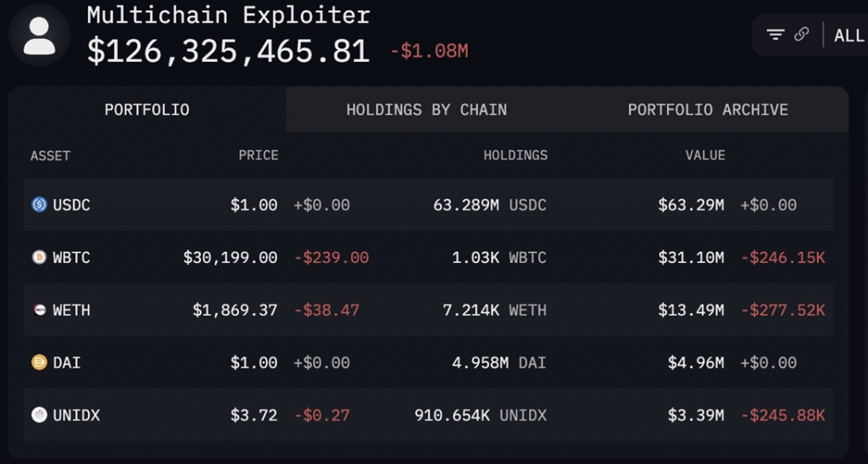Viewport: 868px width, 464px height.
Task: Switch to the Portfolio tab
Action: 147,109
